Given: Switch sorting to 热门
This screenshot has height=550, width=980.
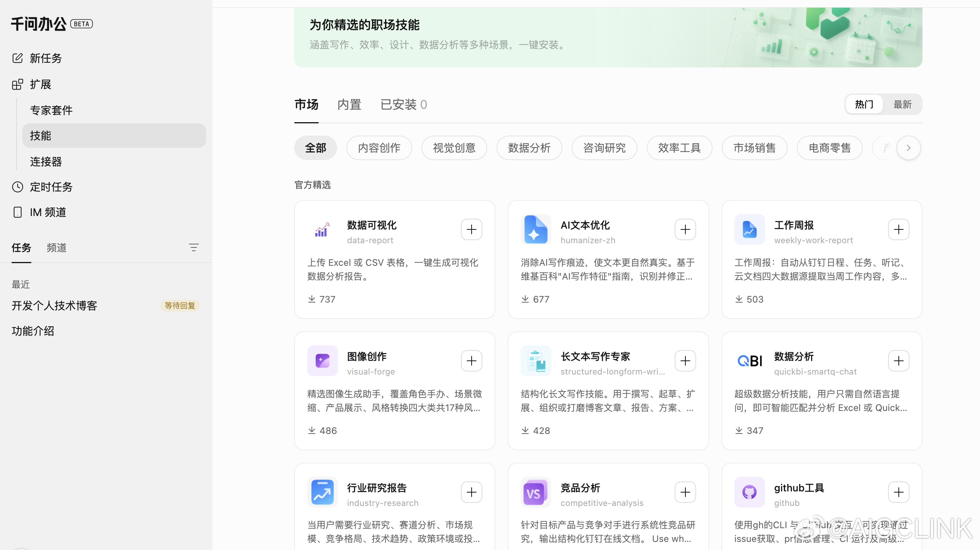Looking at the screenshot, I should (864, 104).
